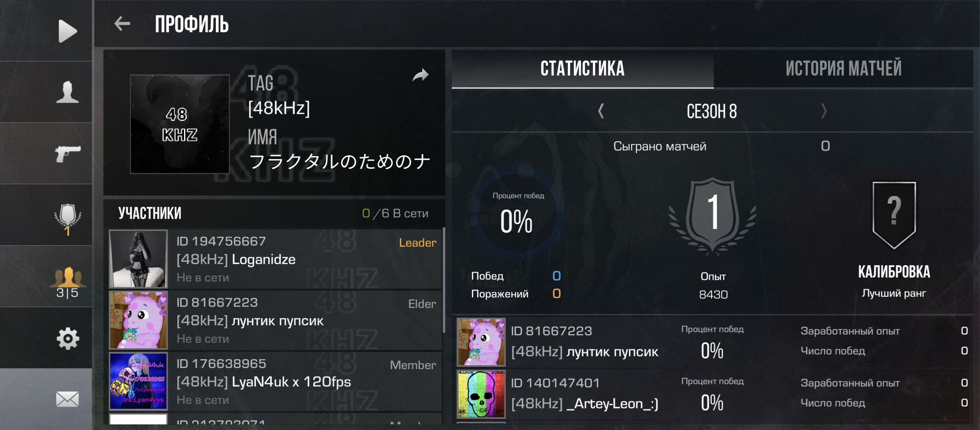Open the mail envelope icon
Image resolution: width=980 pixels, height=430 pixels.
point(67,399)
